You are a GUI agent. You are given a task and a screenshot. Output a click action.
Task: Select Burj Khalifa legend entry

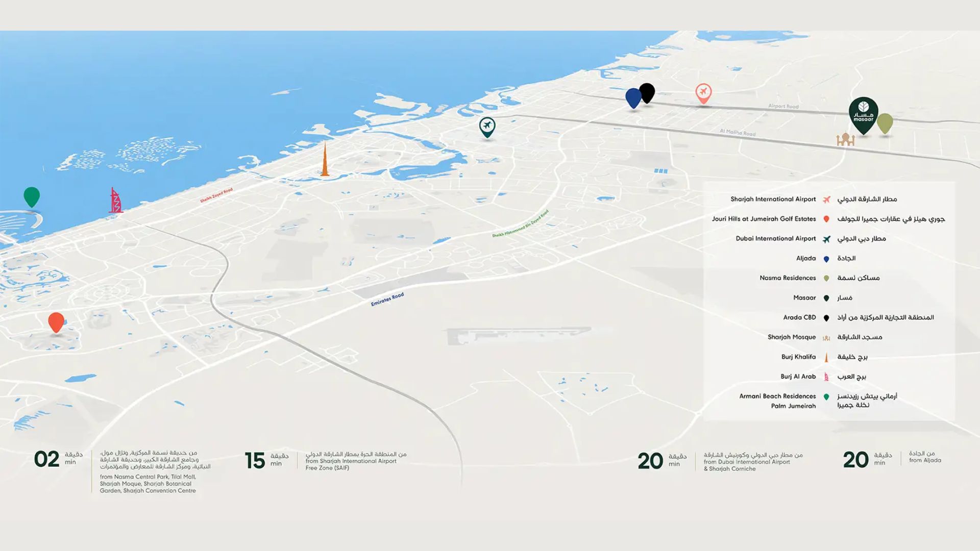(x=798, y=357)
